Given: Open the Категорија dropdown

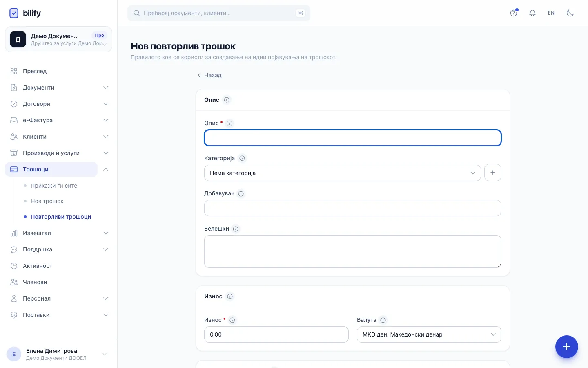Looking at the screenshot, I should click(342, 173).
